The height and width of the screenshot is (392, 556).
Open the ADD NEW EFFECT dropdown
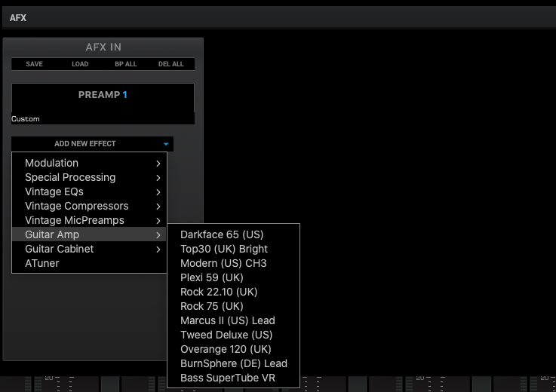coord(93,144)
